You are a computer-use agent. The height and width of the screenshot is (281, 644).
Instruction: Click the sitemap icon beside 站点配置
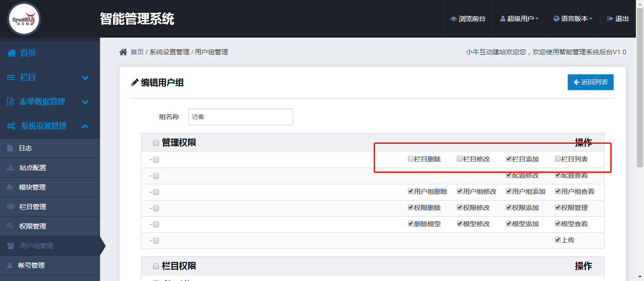(x=10, y=168)
